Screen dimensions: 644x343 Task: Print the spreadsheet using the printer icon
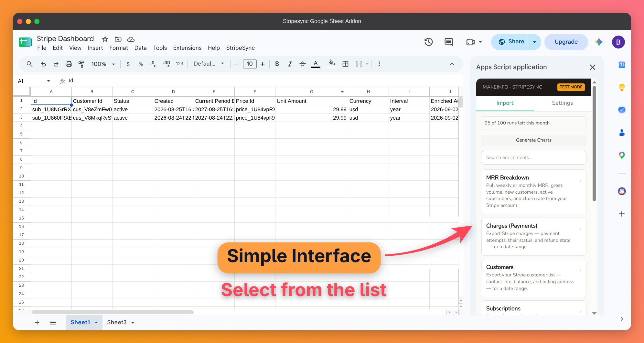[69, 64]
